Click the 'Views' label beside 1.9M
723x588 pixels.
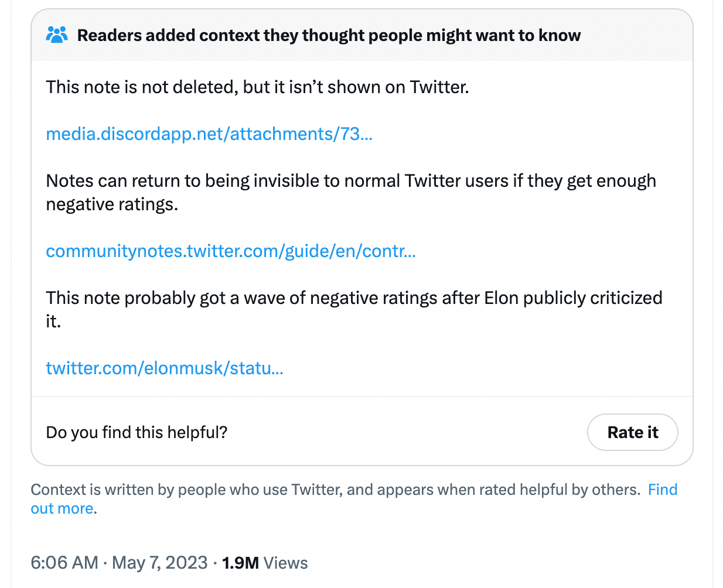(x=285, y=563)
